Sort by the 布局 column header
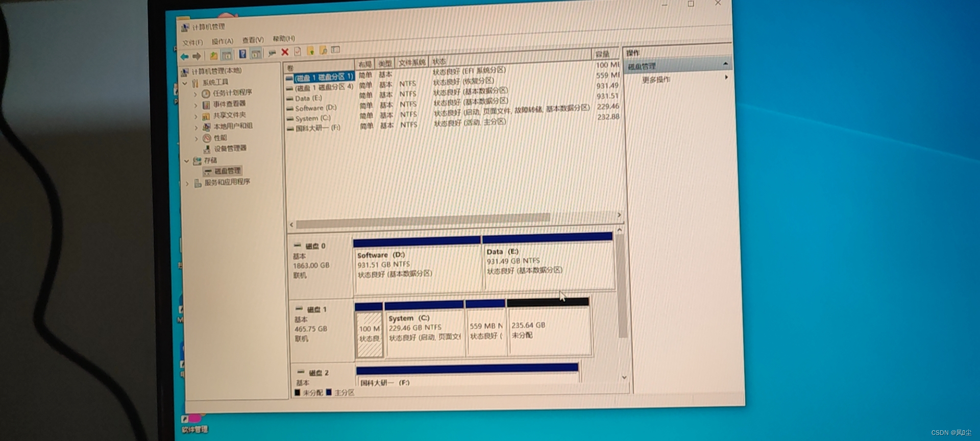Screen dimensions: 980x441 click(x=365, y=64)
